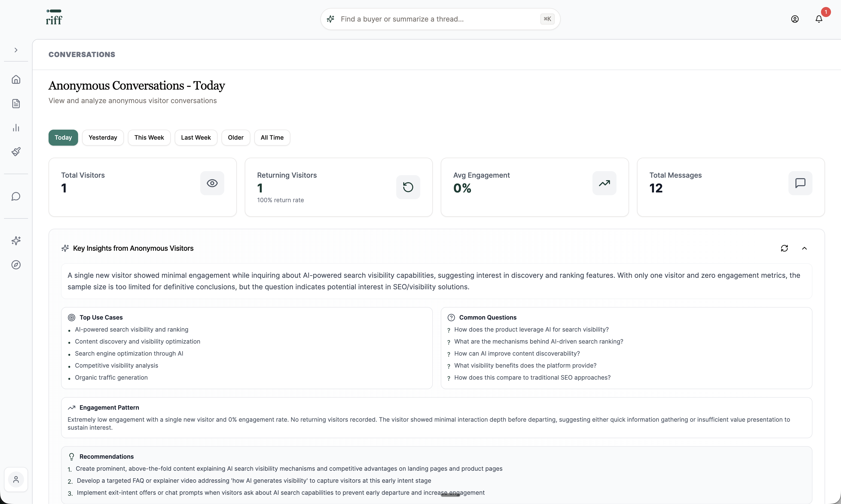Click 'Organic traffic generation' item
The width and height of the screenshot is (841, 504).
point(111,378)
